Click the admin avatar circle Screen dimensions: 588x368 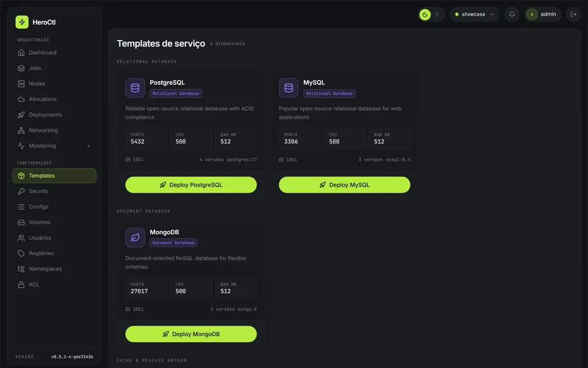[x=532, y=14]
